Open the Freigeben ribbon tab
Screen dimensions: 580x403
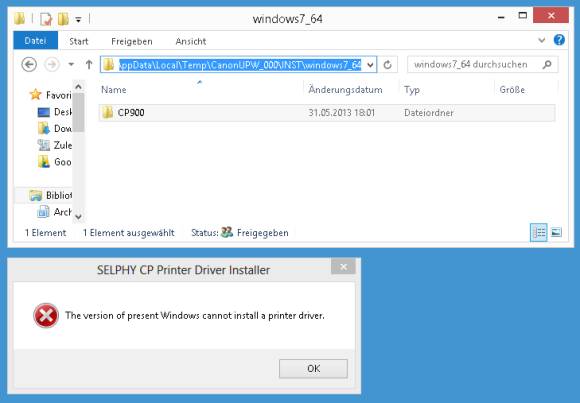(x=132, y=41)
